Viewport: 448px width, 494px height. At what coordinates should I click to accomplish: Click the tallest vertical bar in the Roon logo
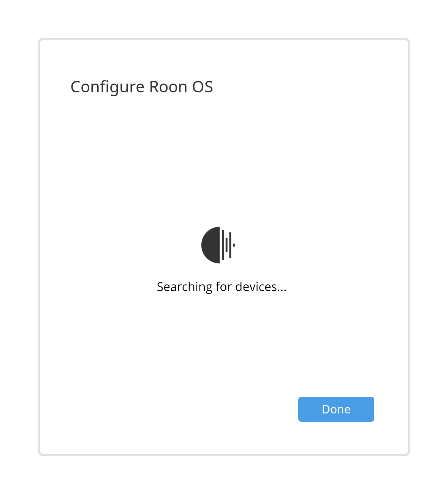click(x=223, y=245)
